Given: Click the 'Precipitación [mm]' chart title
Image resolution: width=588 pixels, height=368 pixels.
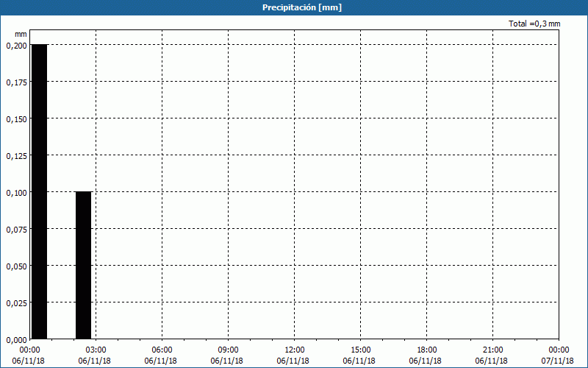Looking at the screenshot, I should [x=302, y=7].
